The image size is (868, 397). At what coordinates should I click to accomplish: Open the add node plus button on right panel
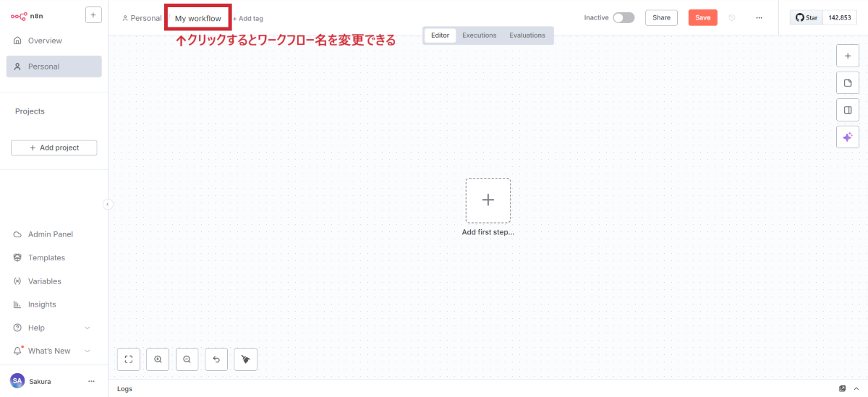click(848, 56)
